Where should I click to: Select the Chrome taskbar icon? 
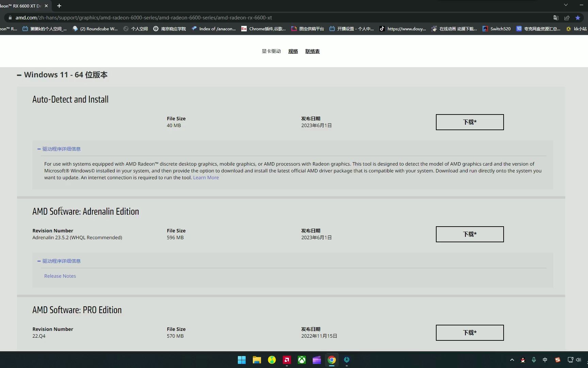332,360
